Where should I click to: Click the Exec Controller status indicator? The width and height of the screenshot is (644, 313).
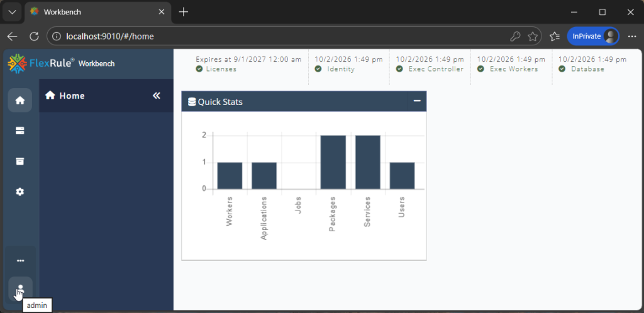pos(430,69)
